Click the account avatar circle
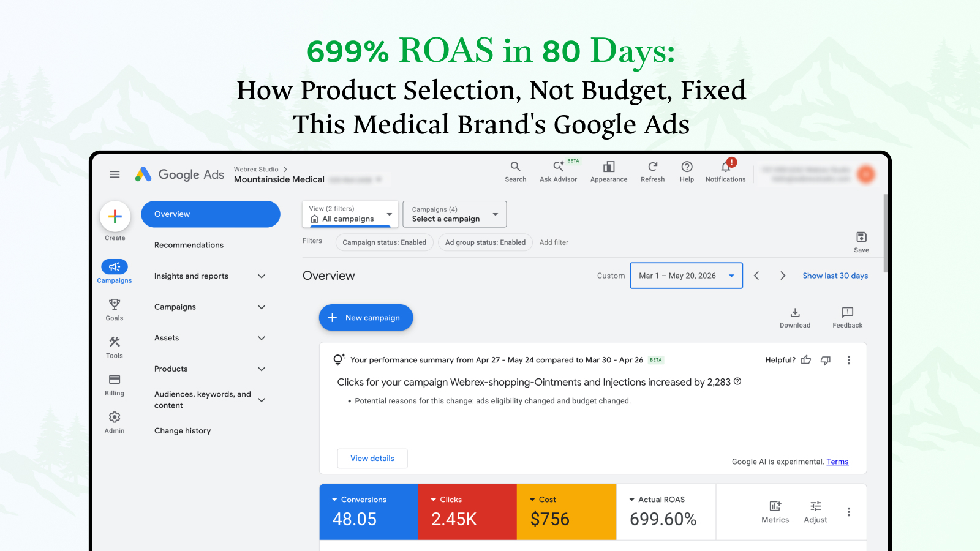The height and width of the screenshot is (551, 980). coord(866,174)
